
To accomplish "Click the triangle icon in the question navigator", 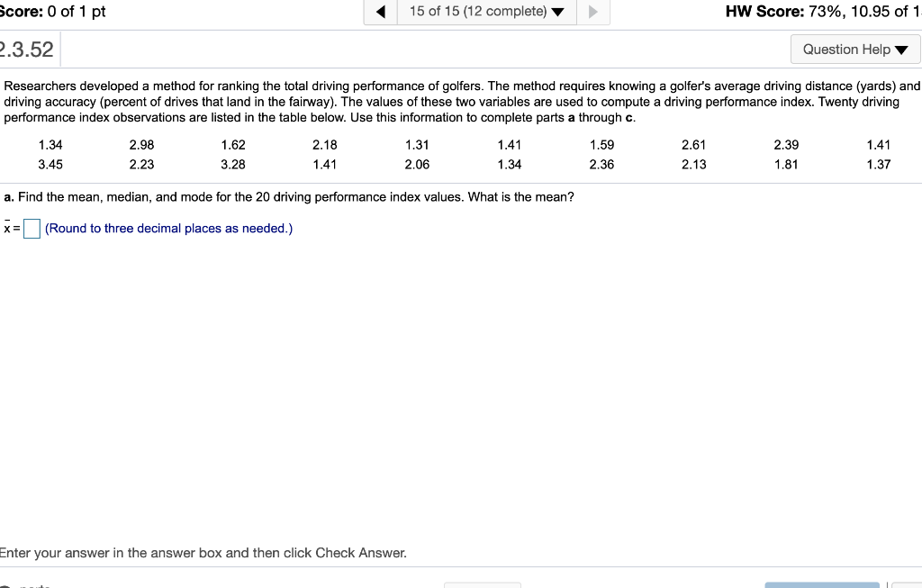I will point(558,12).
